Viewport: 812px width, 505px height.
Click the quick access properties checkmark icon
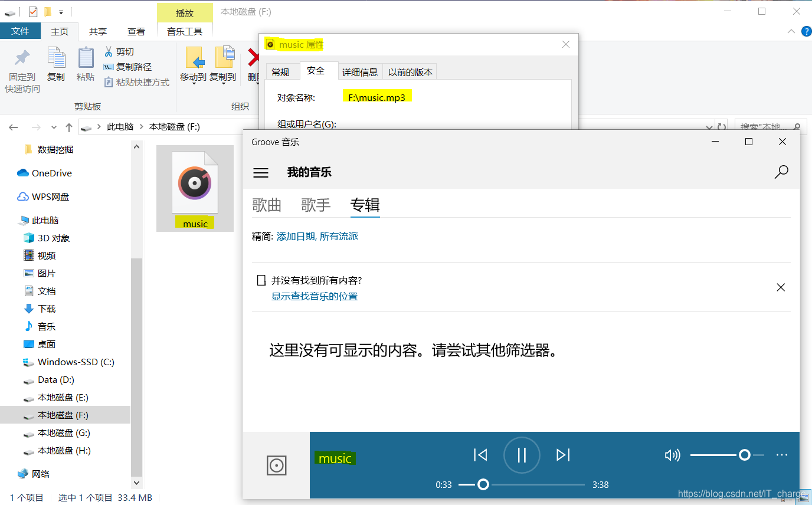33,11
